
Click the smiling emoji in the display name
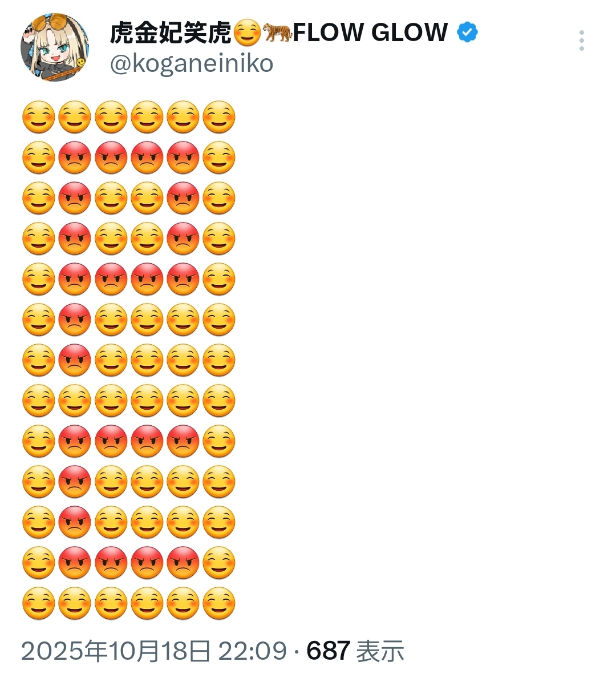tap(248, 33)
